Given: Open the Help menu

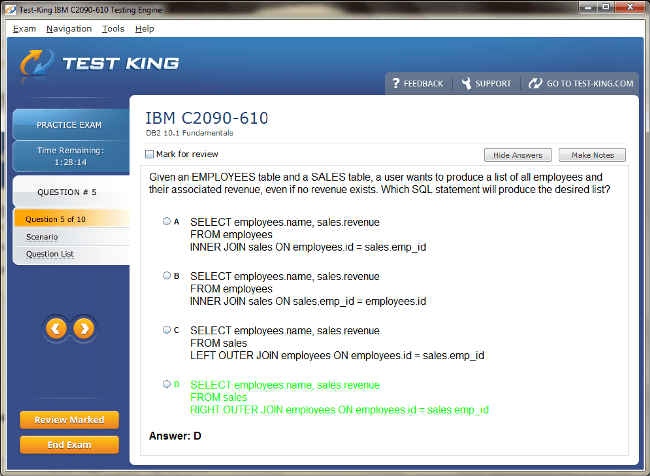Looking at the screenshot, I should click(145, 29).
